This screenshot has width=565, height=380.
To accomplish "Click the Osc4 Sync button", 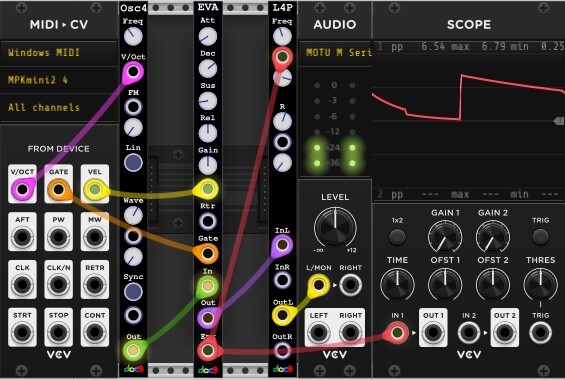I will coord(133,292).
